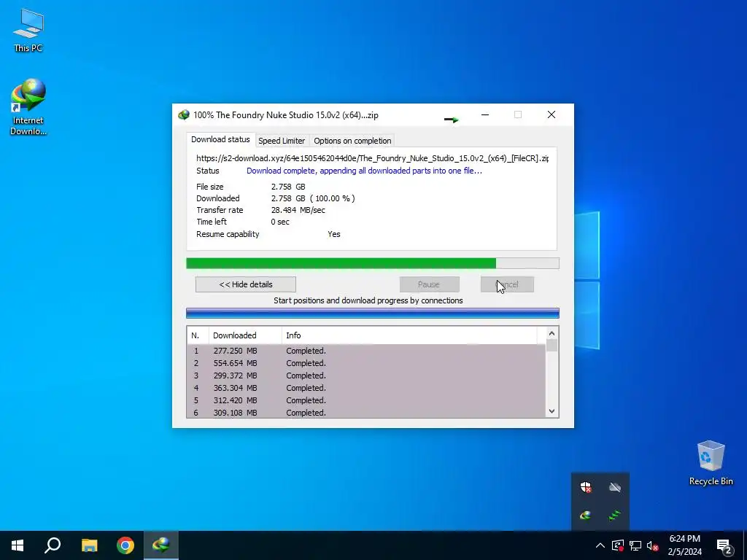Click the muted speaker volume icon
This screenshot has height=560, width=747.
[652, 545]
